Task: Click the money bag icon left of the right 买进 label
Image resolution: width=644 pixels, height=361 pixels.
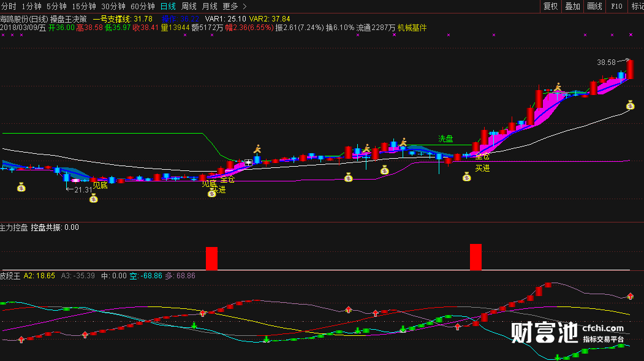Action: point(466,177)
